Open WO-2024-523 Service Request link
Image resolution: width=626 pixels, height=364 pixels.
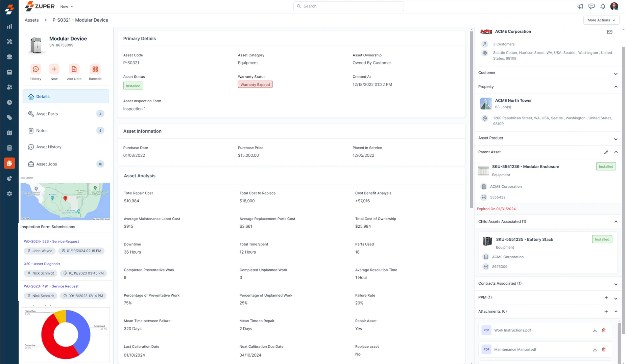pyautogui.click(x=51, y=241)
